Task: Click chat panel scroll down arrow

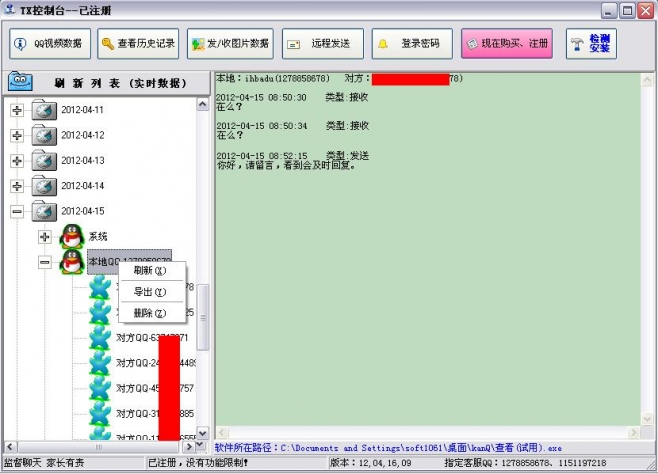Action: pos(647,419)
